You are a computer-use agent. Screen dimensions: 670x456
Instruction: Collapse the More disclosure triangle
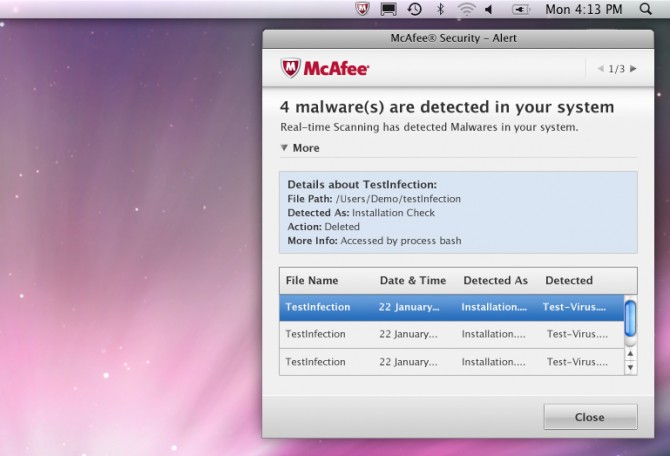point(284,147)
